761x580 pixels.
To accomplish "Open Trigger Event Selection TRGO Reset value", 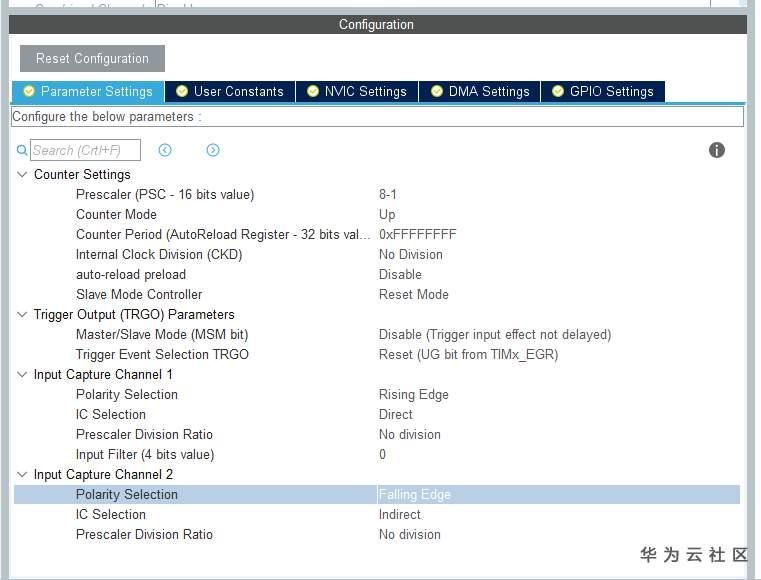I will (x=468, y=354).
